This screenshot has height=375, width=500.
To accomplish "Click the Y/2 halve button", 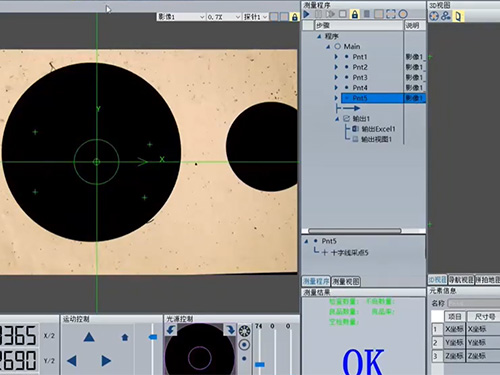I will pyautogui.click(x=49, y=360).
